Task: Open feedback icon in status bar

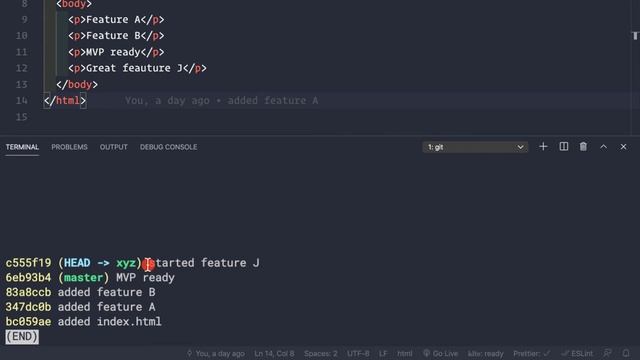Action: (x=607, y=353)
